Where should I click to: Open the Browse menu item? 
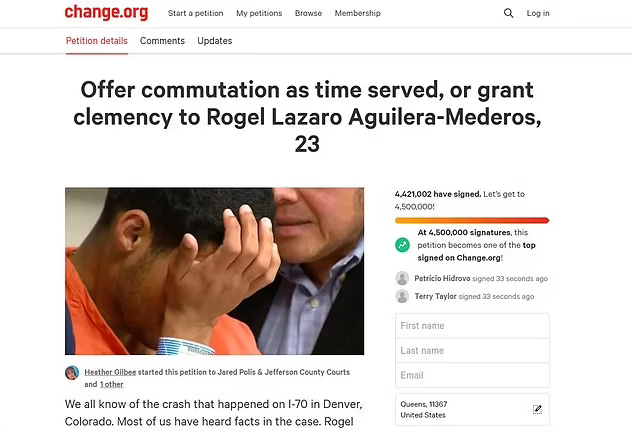tap(308, 13)
